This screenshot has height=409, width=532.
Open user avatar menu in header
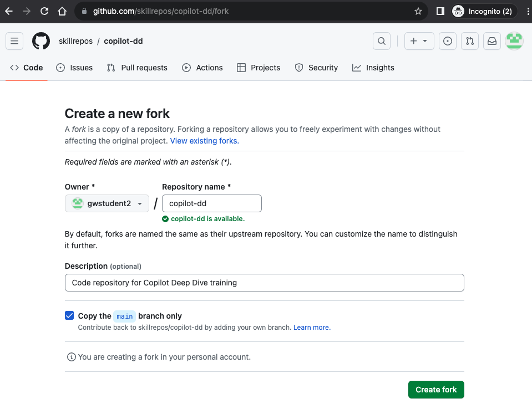(x=514, y=41)
